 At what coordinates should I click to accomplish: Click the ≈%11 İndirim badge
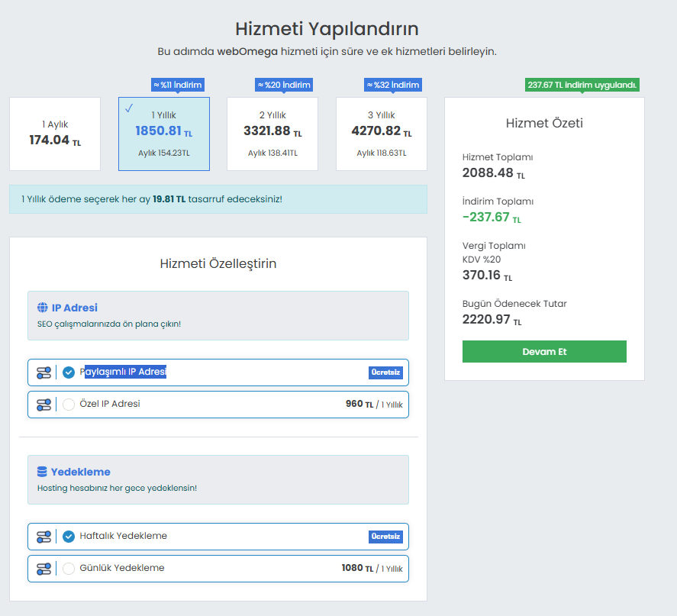(x=178, y=85)
